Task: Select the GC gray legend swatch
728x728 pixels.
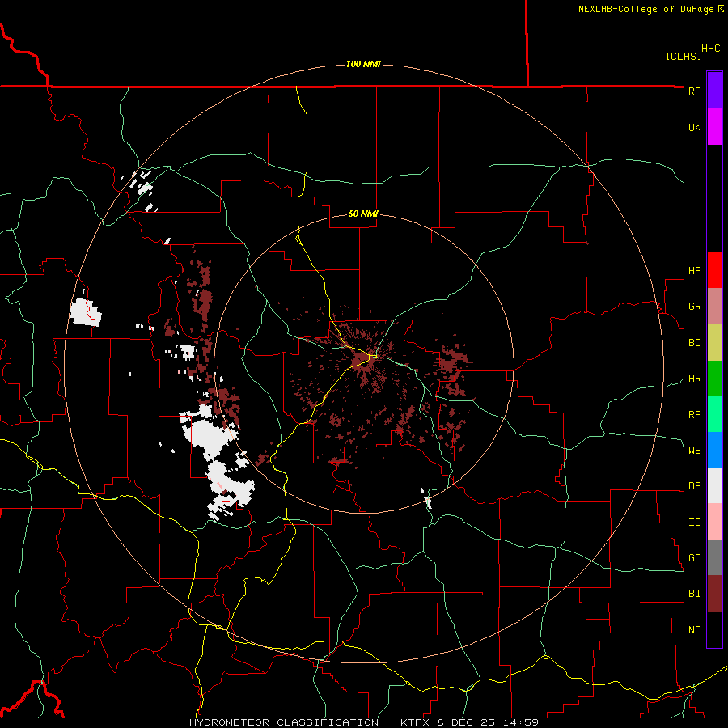Action: pyautogui.click(x=714, y=557)
